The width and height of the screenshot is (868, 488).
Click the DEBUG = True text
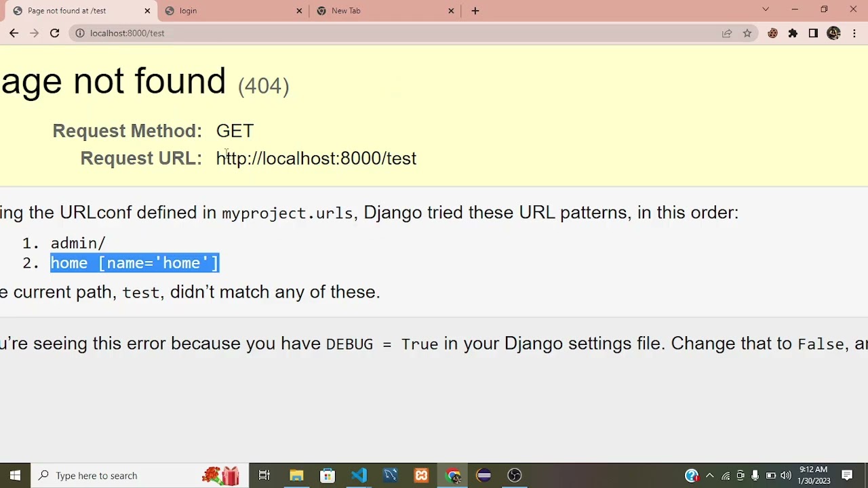point(382,344)
